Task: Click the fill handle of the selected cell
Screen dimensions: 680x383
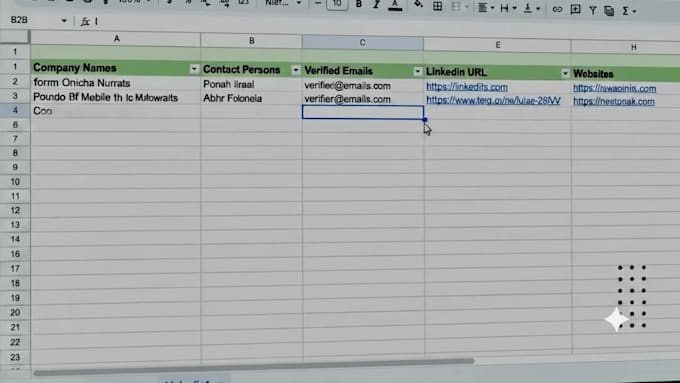Action: [425, 119]
